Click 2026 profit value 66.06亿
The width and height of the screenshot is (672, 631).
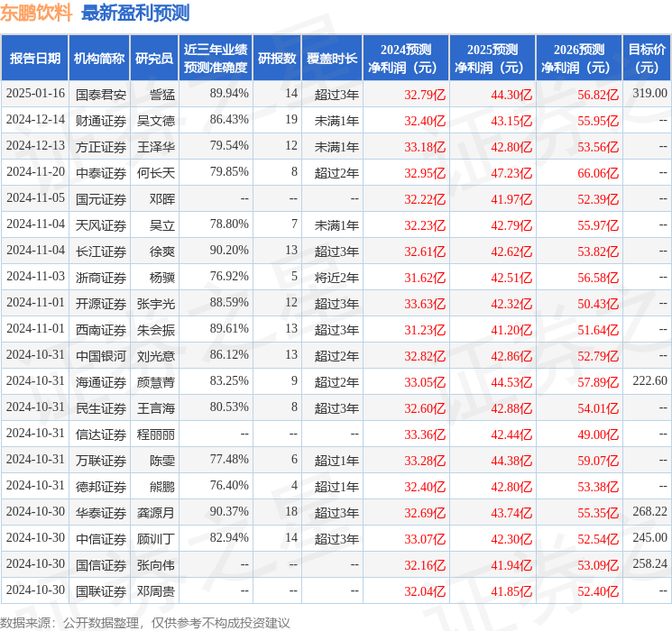tap(598, 173)
